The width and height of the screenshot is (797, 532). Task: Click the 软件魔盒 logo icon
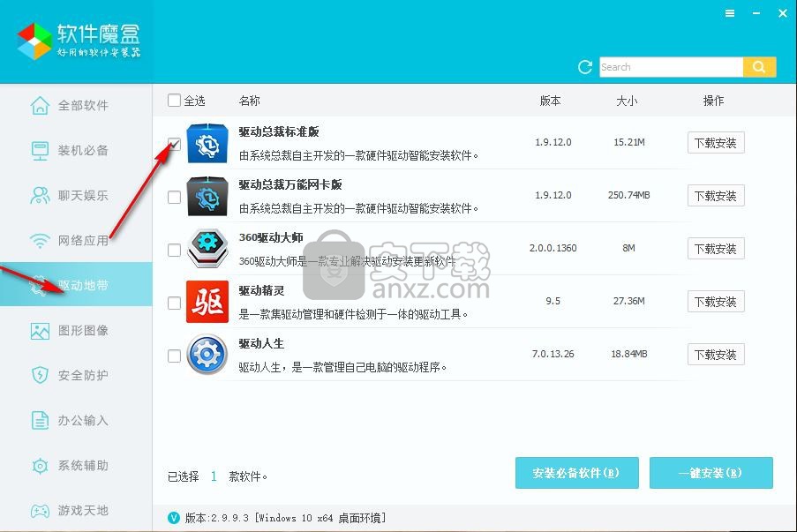click(34, 41)
